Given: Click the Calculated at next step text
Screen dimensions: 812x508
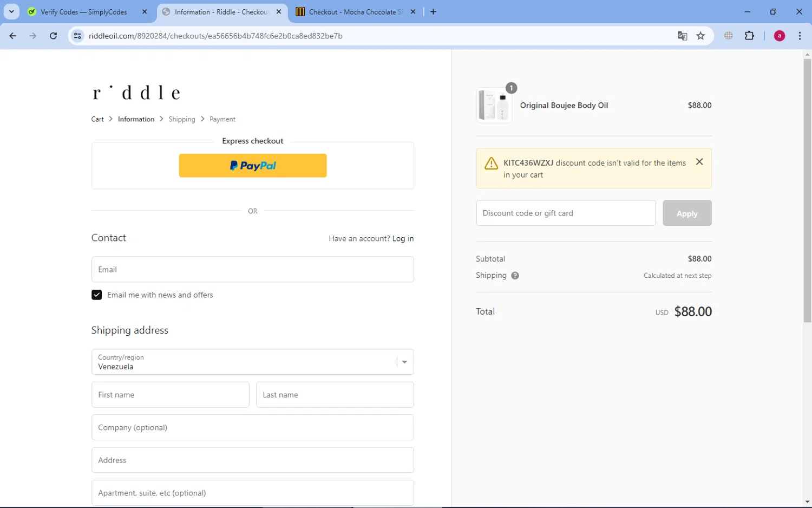Looking at the screenshot, I should 677,276.
